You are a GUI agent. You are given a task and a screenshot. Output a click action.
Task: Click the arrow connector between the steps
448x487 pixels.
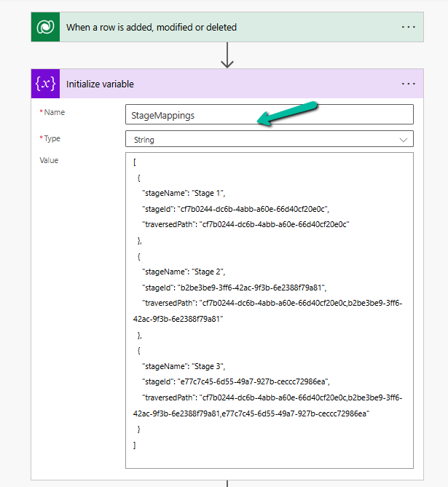(x=227, y=55)
